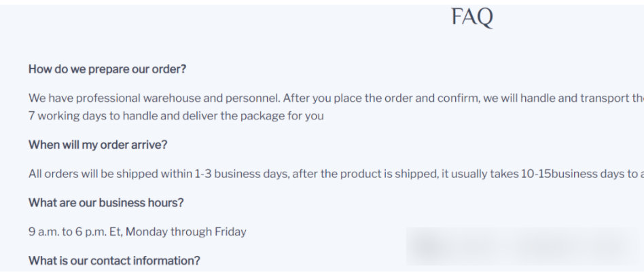The width and height of the screenshot is (644, 279).
Task: Expand the 'What are our business hours?' question
Action: 106,203
